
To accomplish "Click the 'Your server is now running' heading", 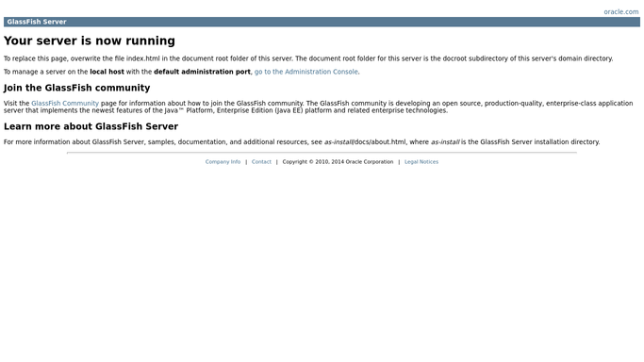I will pos(90,41).
